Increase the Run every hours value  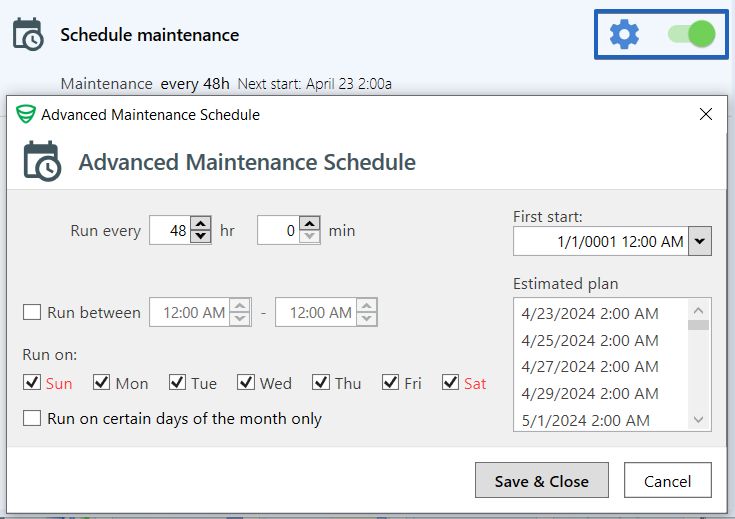(201, 224)
